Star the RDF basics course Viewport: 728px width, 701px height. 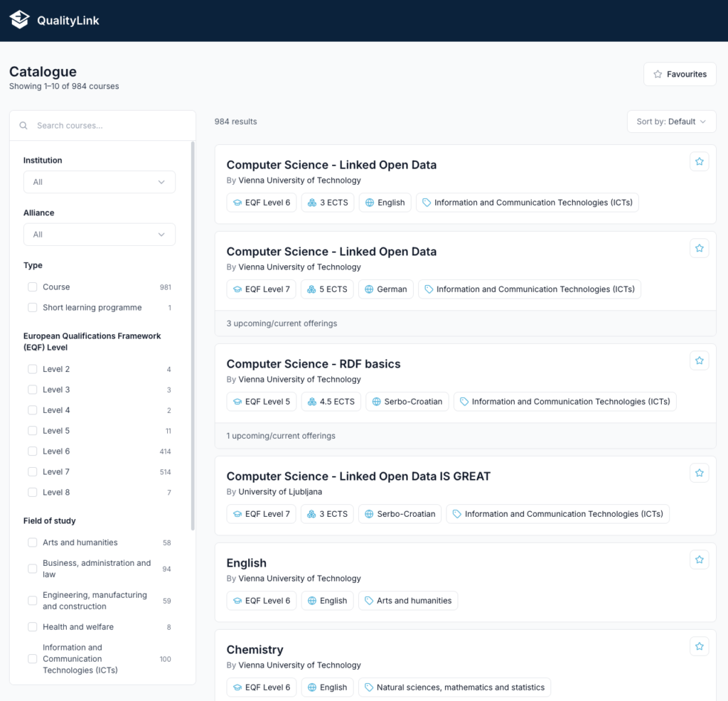(x=700, y=360)
